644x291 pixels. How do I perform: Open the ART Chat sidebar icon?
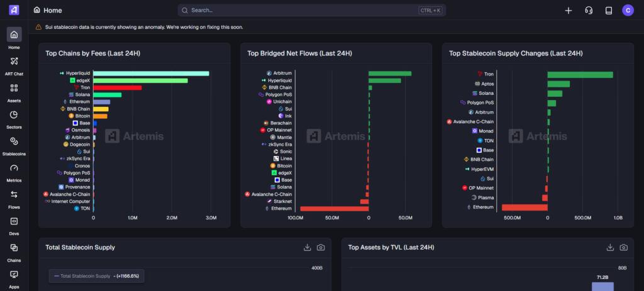coord(14,62)
